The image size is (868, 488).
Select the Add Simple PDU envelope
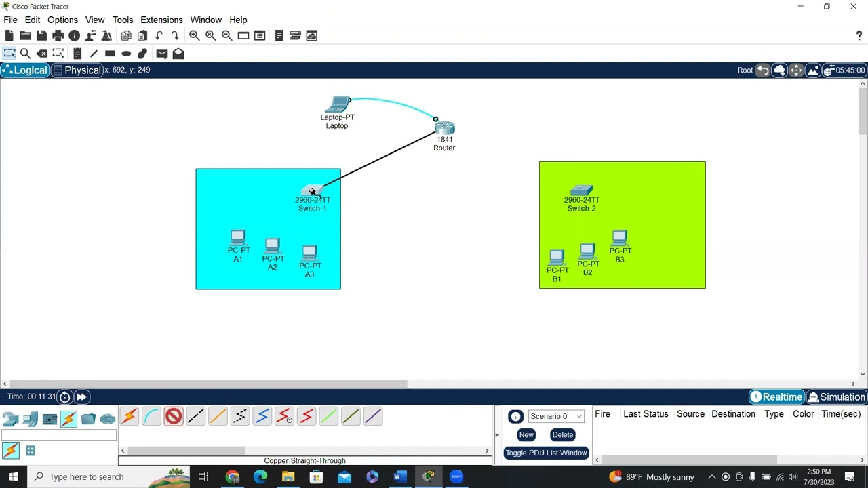162,54
